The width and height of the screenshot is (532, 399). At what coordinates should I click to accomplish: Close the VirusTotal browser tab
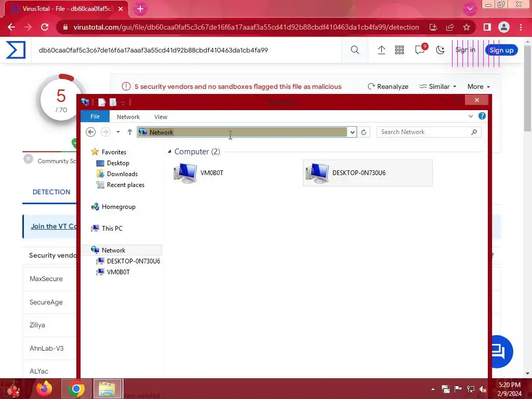tap(121, 9)
